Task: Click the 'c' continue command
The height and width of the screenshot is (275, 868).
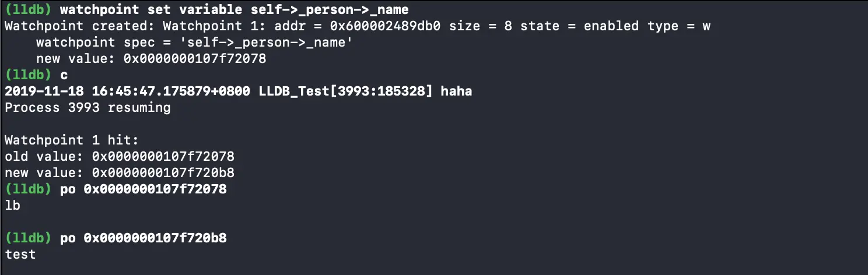Action: (x=64, y=75)
